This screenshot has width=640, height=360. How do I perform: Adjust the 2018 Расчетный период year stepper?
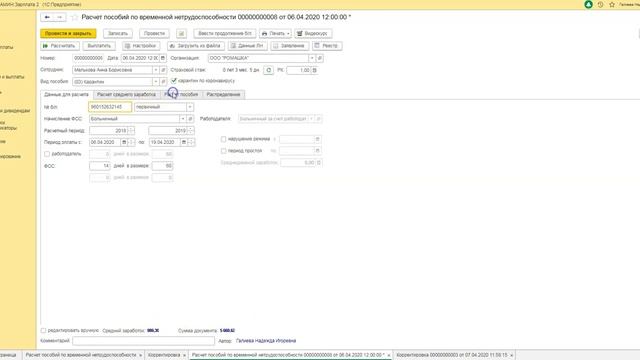tap(131, 131)
